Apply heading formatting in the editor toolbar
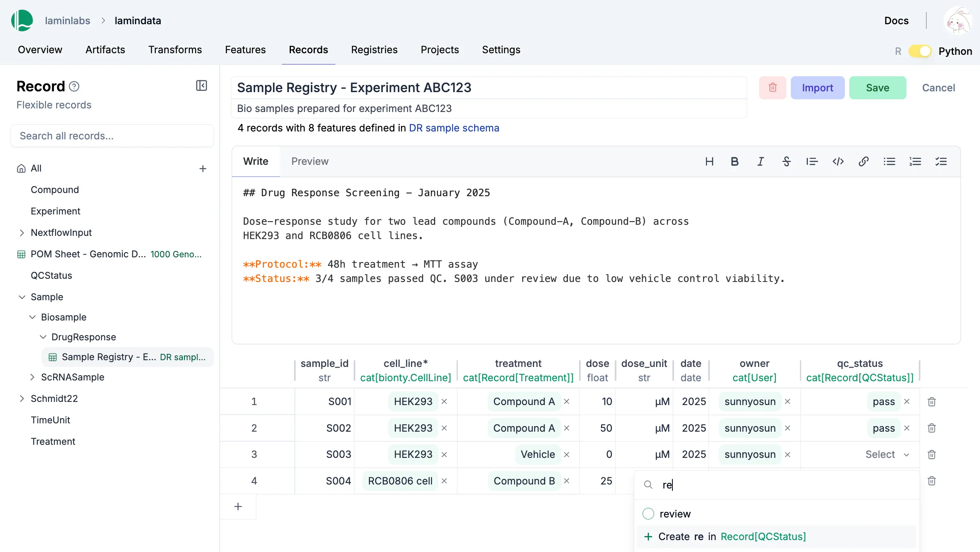Image resolution: width=980 pixels, height=552 pixels. pos(710,161)
